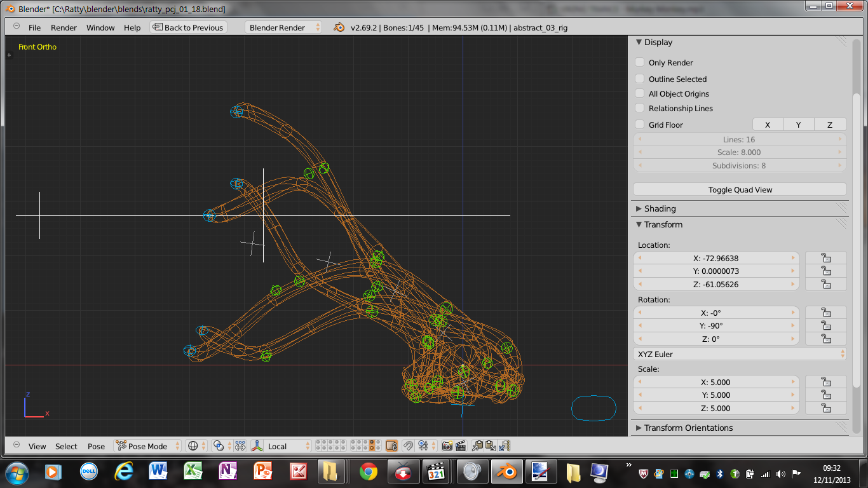The height and width of the screenshot is (488, 868).
Task: Click the proportional edit magnet-off icon
Action: pos(408,446)
